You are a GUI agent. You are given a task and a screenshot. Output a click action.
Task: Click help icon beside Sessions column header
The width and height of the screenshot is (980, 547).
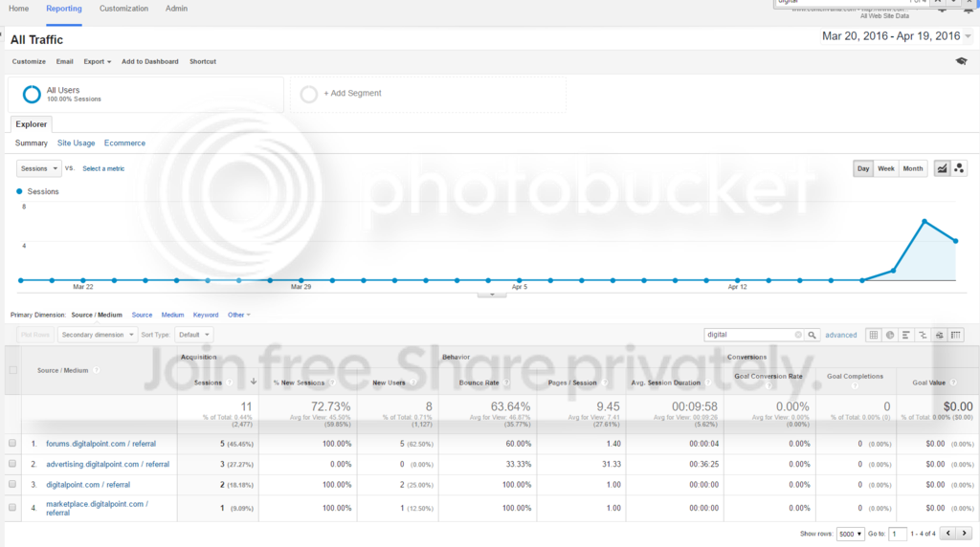point(230,383)
